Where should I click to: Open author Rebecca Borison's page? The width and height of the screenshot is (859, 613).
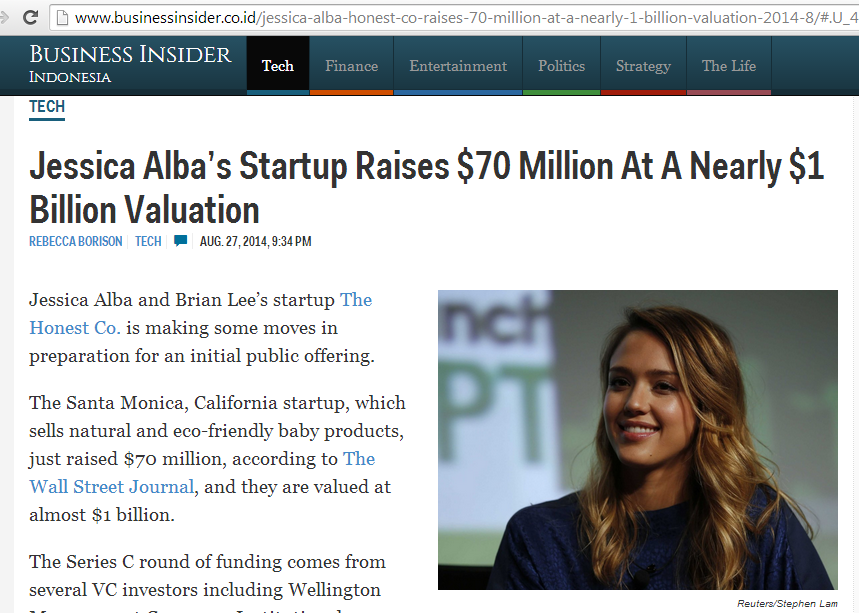(76, 241)
